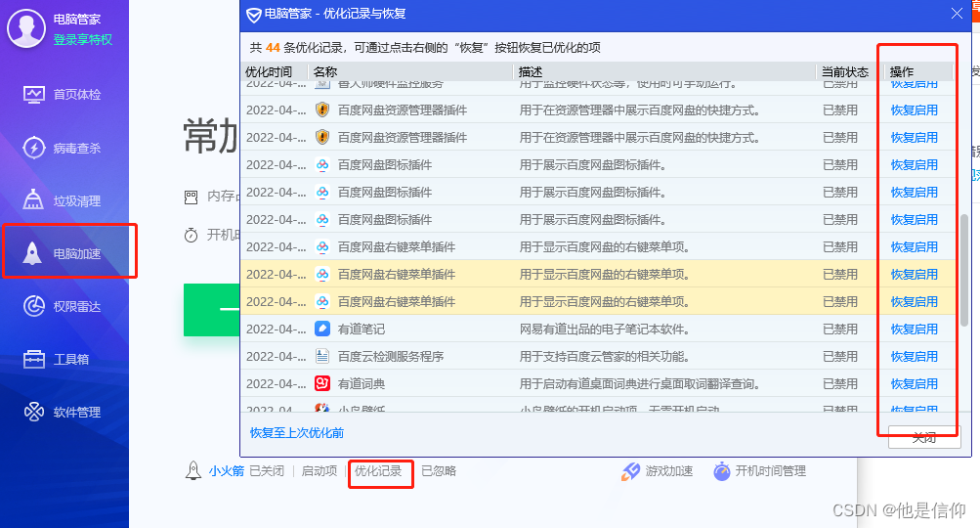Open 工具箱 toolbox section
Viewport: 980px width, 528px height.
(57, 359)
